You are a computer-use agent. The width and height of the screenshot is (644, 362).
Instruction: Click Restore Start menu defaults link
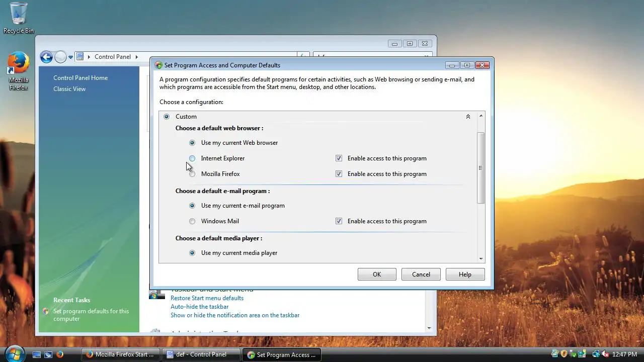[207, 298]
